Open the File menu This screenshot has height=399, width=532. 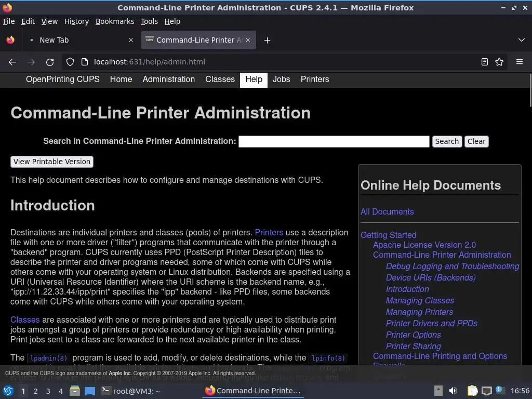tap(9, 21)
